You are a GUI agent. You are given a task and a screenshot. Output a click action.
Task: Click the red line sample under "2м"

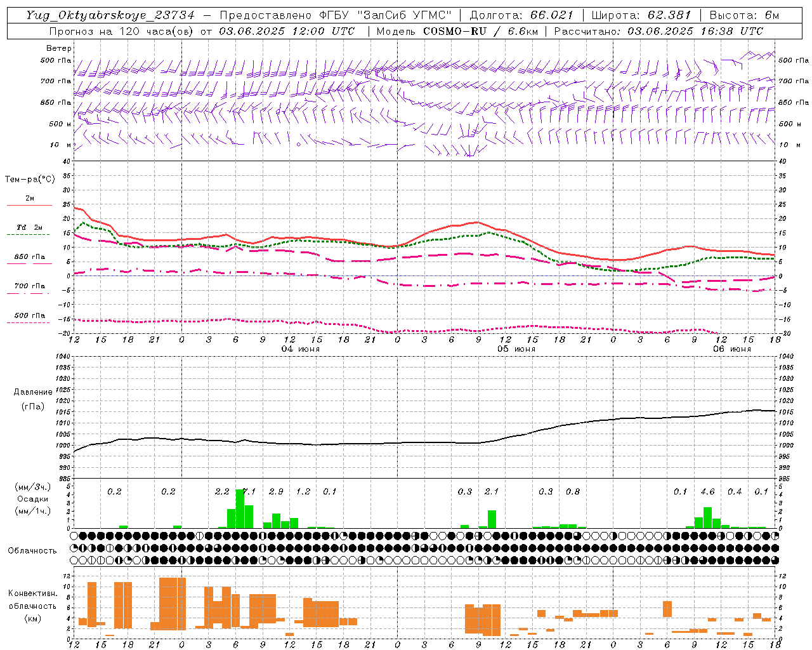click(29, 205)
